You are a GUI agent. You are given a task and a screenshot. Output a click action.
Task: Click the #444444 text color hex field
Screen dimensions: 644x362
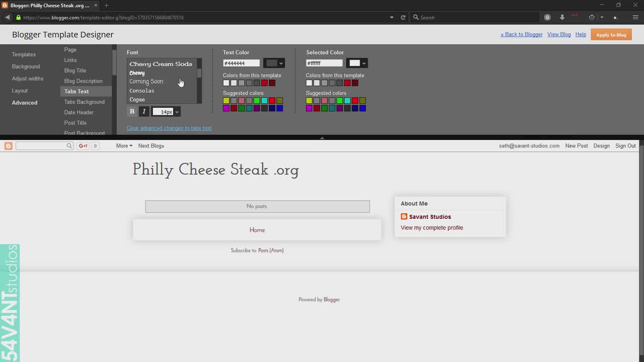click(x=242, y=63)
